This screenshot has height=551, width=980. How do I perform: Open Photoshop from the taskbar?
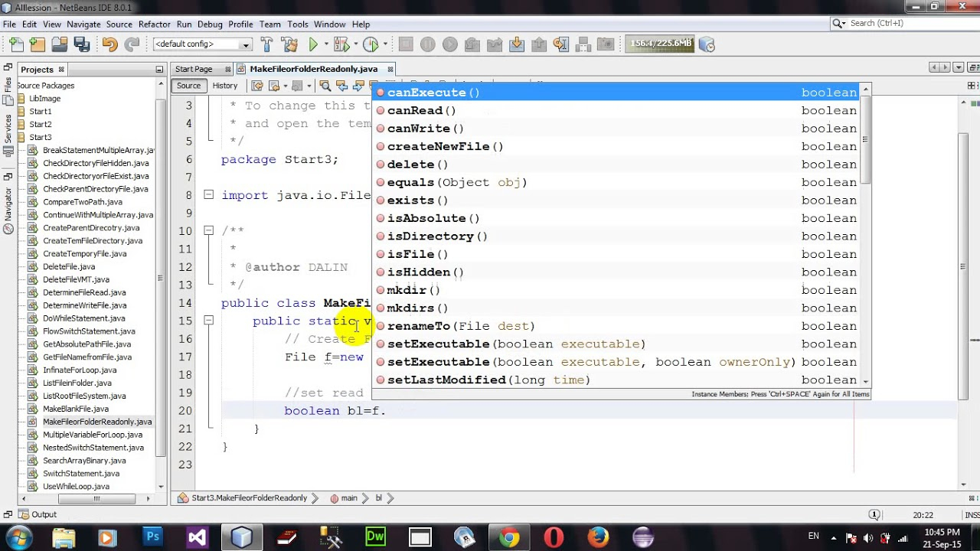(152, 537)
